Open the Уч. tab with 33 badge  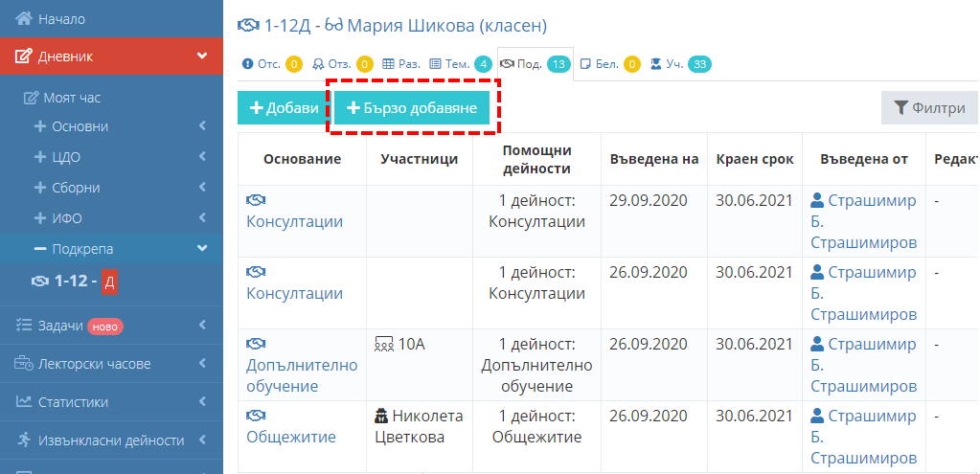click(680, 64)
